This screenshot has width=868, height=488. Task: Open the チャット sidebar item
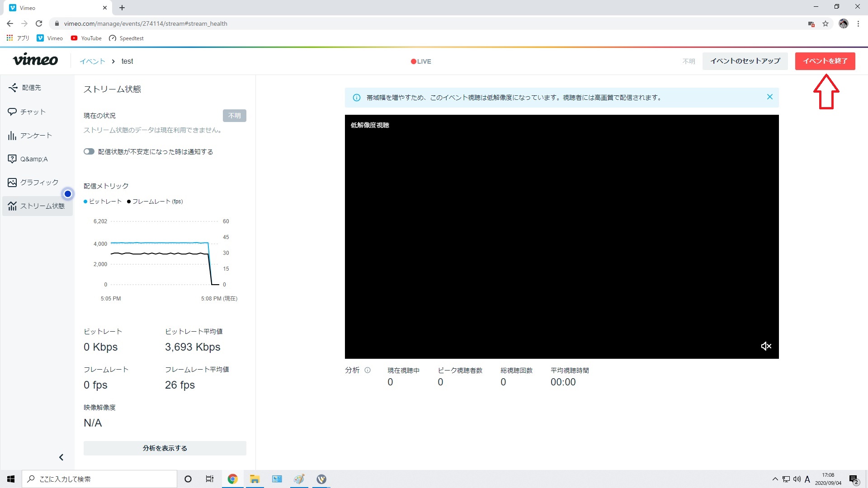pos(33,112)
